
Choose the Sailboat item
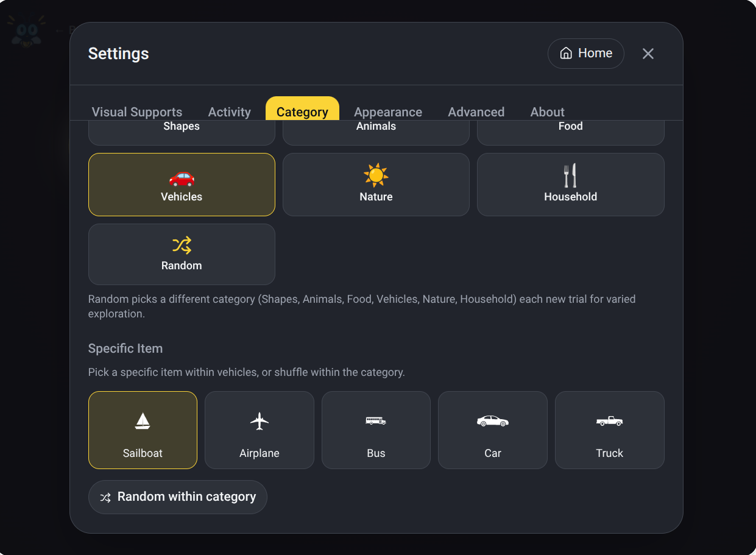143,430
